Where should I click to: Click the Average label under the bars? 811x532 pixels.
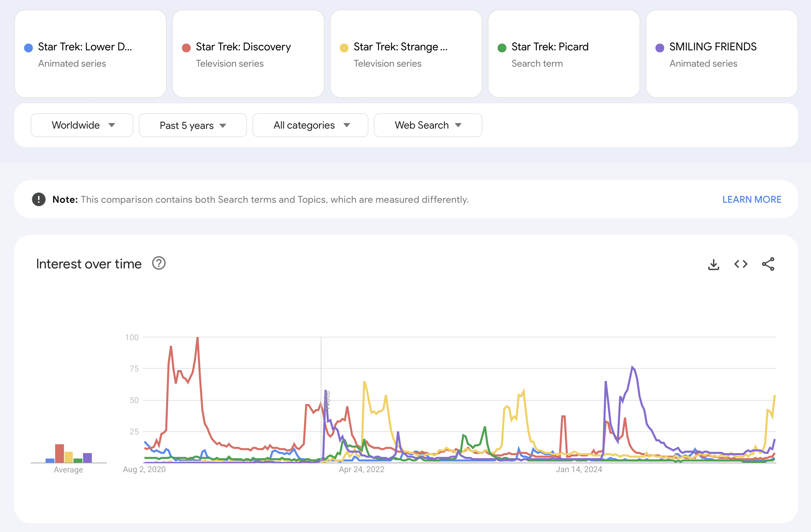coord(68,470)
